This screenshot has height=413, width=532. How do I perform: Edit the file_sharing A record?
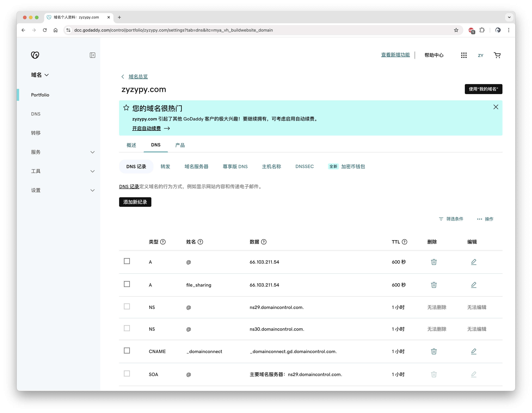point(473,285)
